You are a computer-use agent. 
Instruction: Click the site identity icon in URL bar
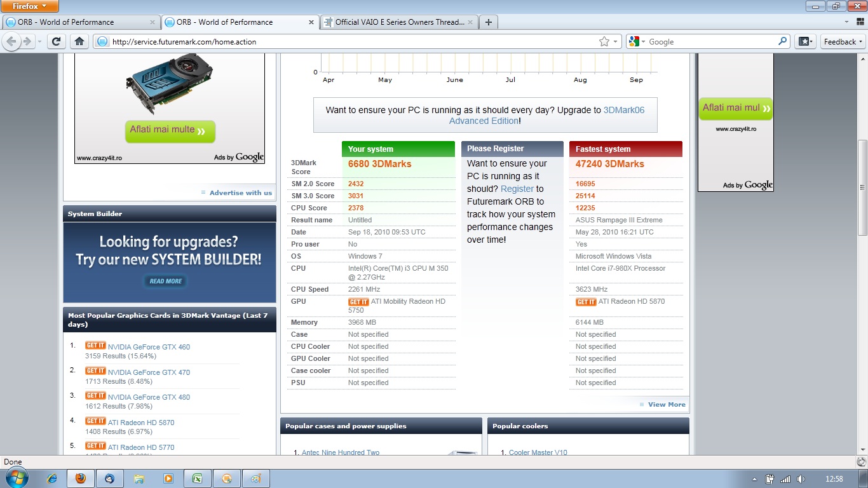(102, 42)
